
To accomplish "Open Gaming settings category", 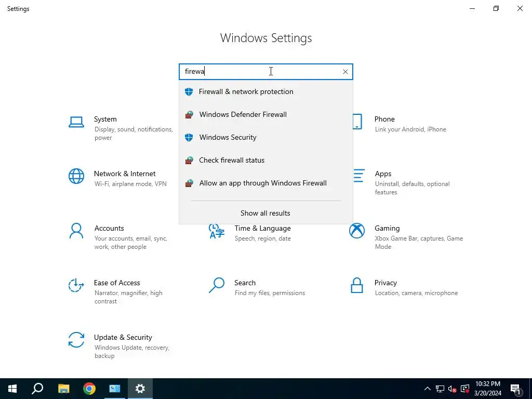I will [x=406, y=237].
